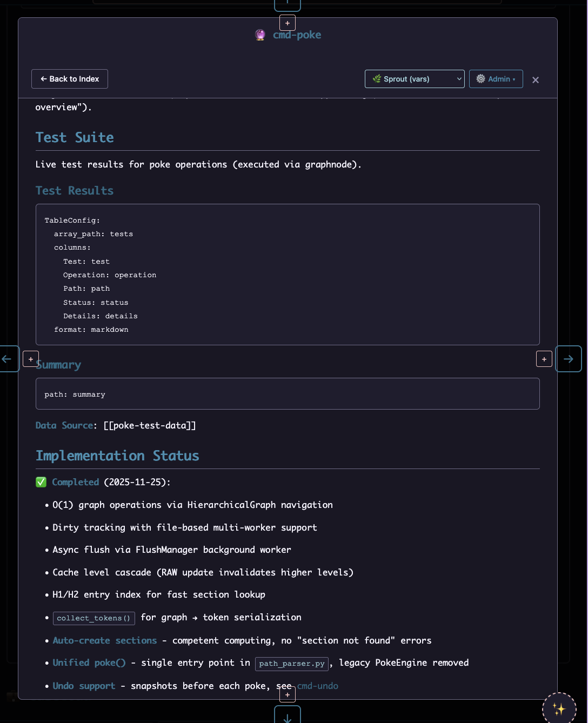Navigate with the left arrow button

click(8, 359)
